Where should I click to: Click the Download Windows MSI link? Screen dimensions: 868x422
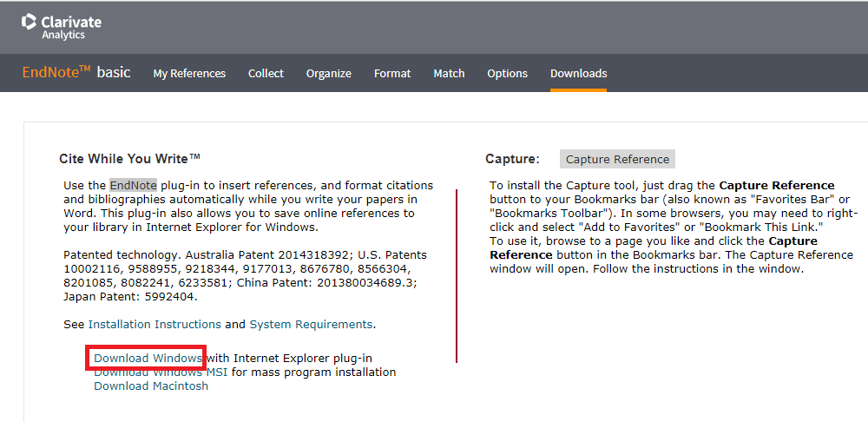pos(161,372)
